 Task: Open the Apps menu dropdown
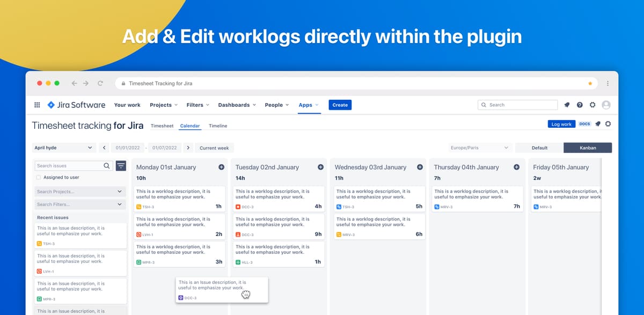tap(309, 105)
